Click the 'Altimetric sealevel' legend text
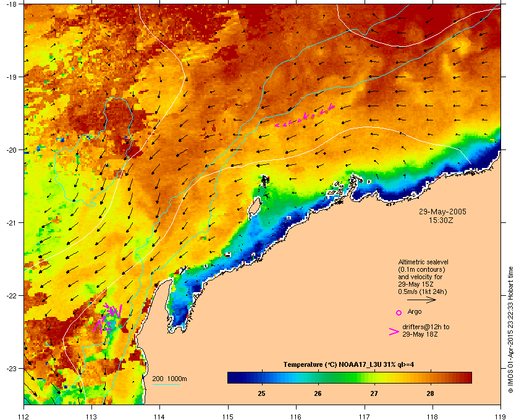 click(x=423, y=262)
